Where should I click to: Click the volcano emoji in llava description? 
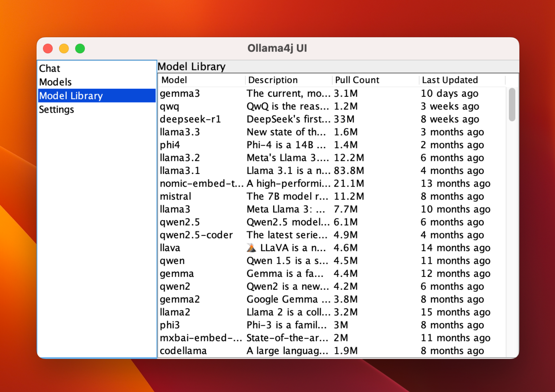251,248
